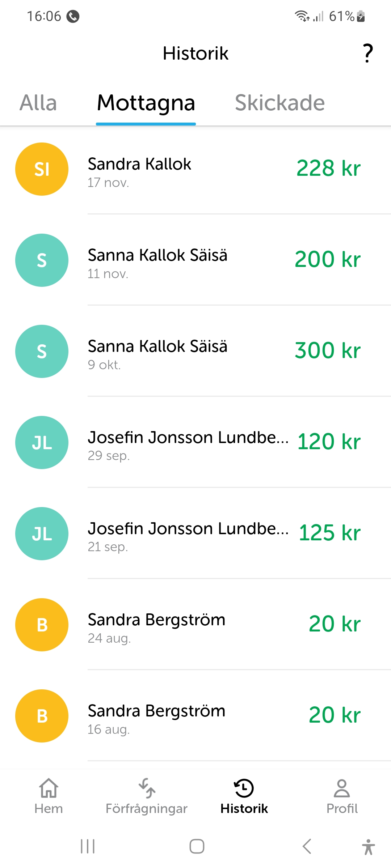The image size is (391, 868).
Task: Open the Profil person icon
Action: click(x=342, y=788)
